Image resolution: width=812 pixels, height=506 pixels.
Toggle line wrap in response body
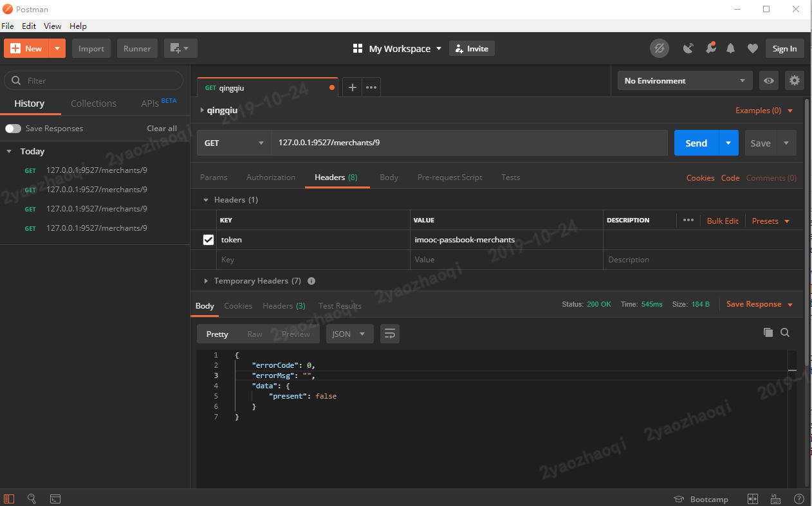[x=390, y=334]
